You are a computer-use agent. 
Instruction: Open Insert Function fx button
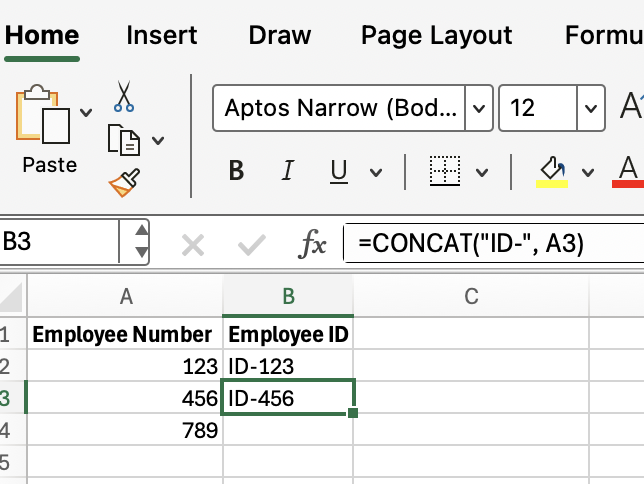[x=312, y=244]
